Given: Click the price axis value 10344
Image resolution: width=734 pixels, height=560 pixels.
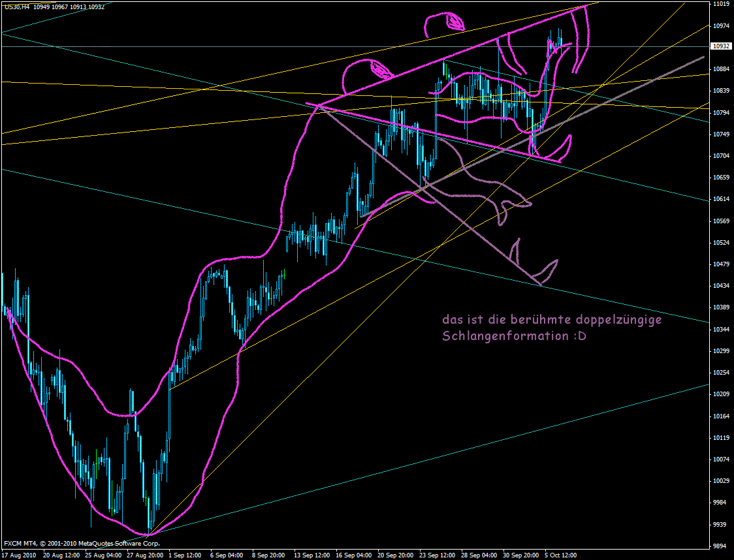Looking at the screenshot, I should [722, 330].
